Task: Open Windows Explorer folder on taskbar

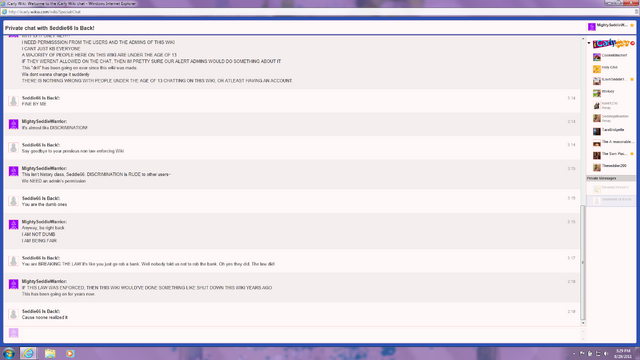Action: point(50,353)
